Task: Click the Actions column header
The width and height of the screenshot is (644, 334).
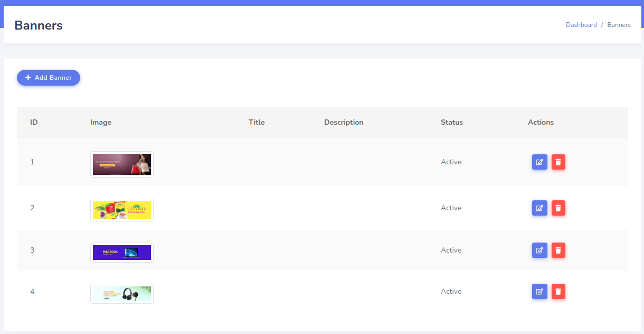Action: [541, 122]
